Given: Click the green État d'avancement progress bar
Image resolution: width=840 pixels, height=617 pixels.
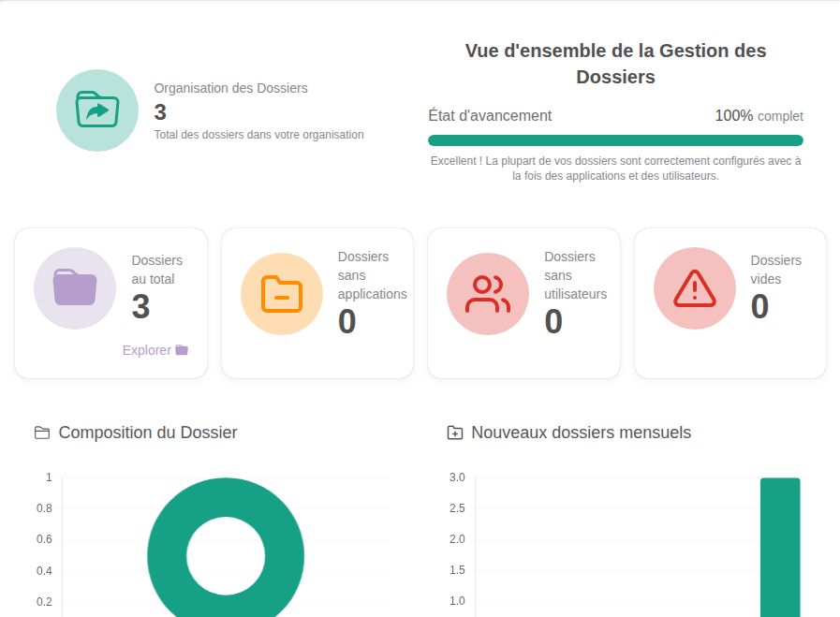Looking at the screenshot, I should pos(615,140).
